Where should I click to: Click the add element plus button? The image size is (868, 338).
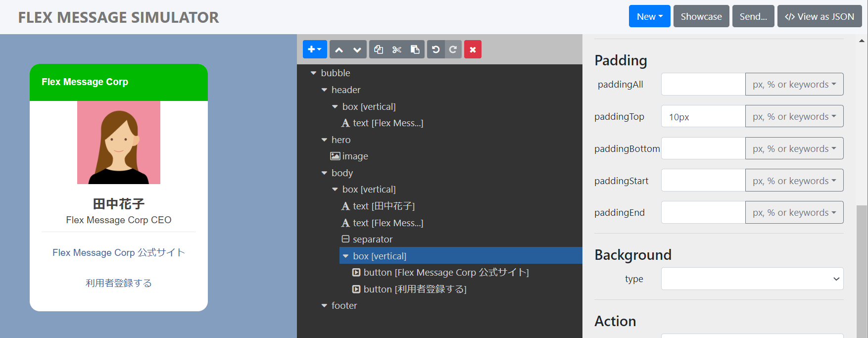(x=315, y=49)
